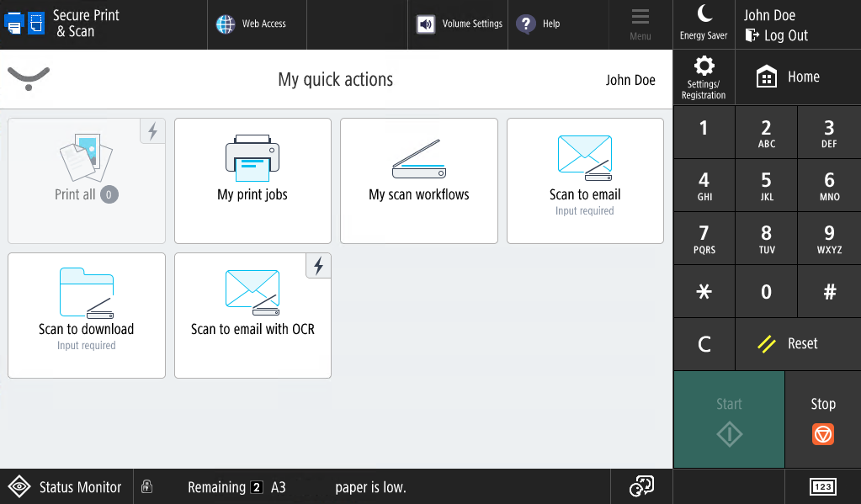
Task: Tap keypad key 4 GHI
Action: point(704,185)
